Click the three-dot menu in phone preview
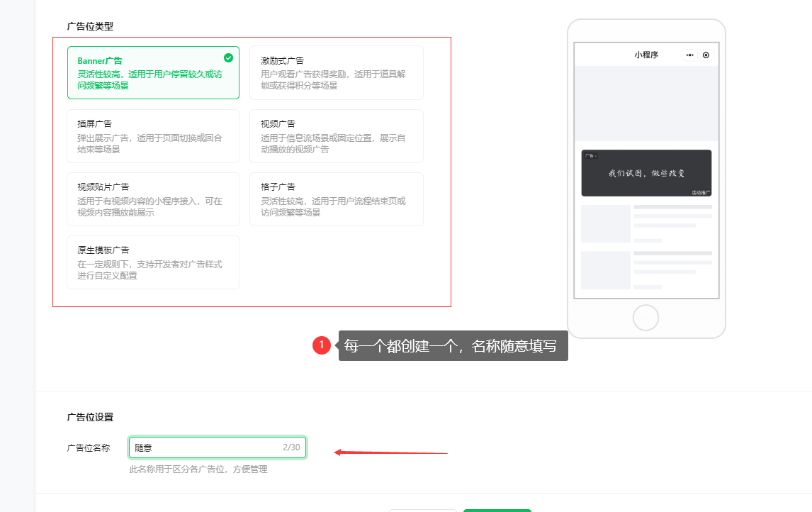Viewport: 812px width, 512px height. click(690, 55)
